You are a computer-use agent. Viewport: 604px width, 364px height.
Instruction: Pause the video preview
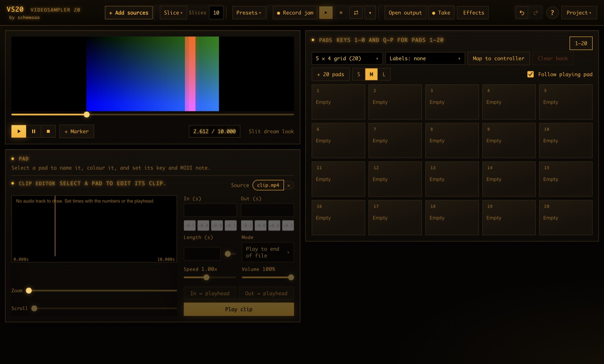click(34, 131)
